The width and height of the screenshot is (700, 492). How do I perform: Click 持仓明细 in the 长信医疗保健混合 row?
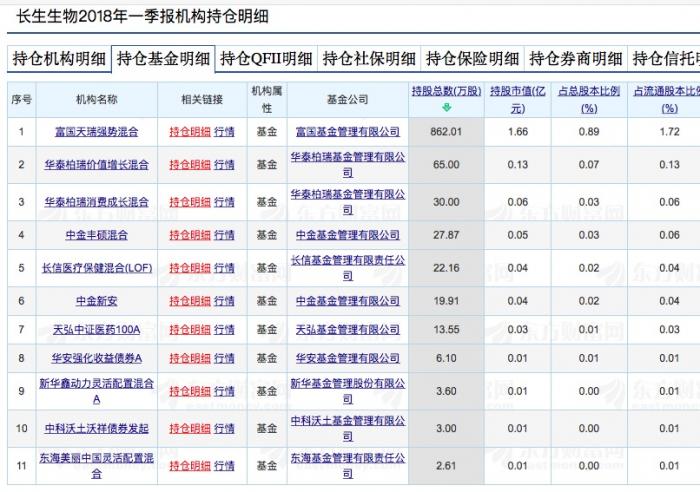(190, 268)
